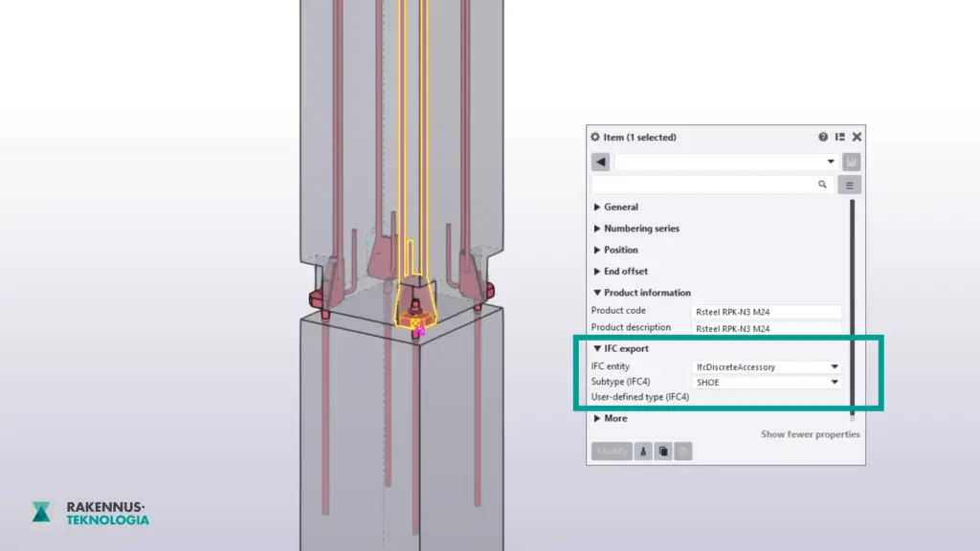
Task: Open the property pane help icon
Action: pos(823,137)
